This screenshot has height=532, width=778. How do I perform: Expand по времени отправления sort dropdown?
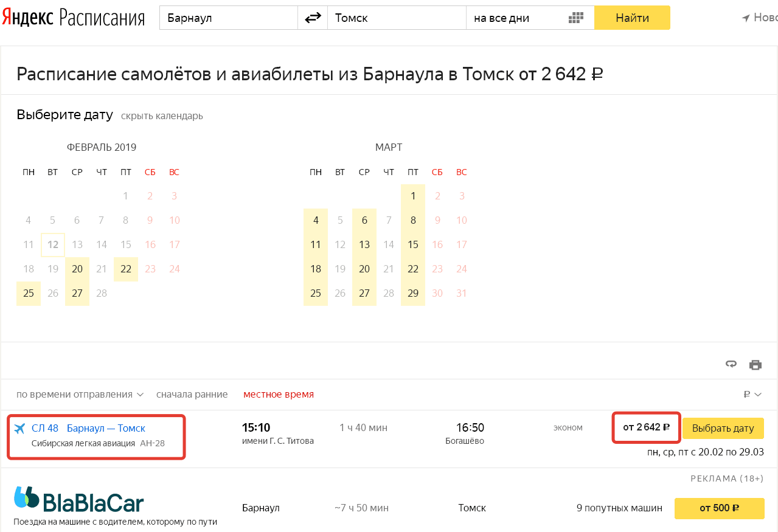[x=80, y=395]
